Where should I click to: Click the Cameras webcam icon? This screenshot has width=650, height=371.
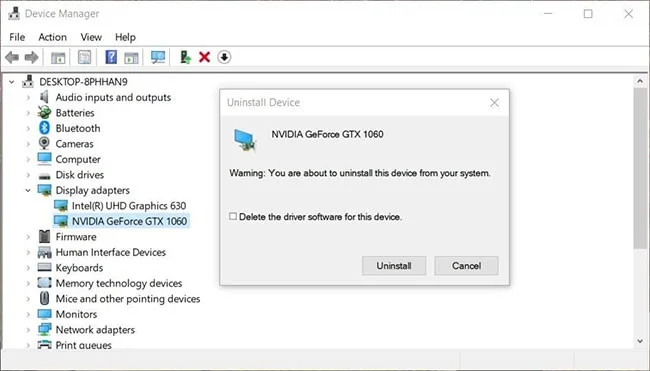(44, 143)
